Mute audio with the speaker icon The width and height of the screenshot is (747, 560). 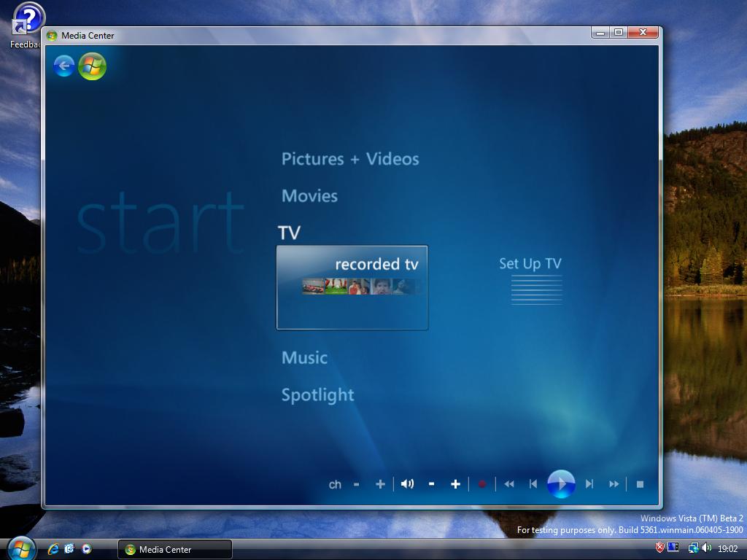pyautogui.click(x=407, y=484)
